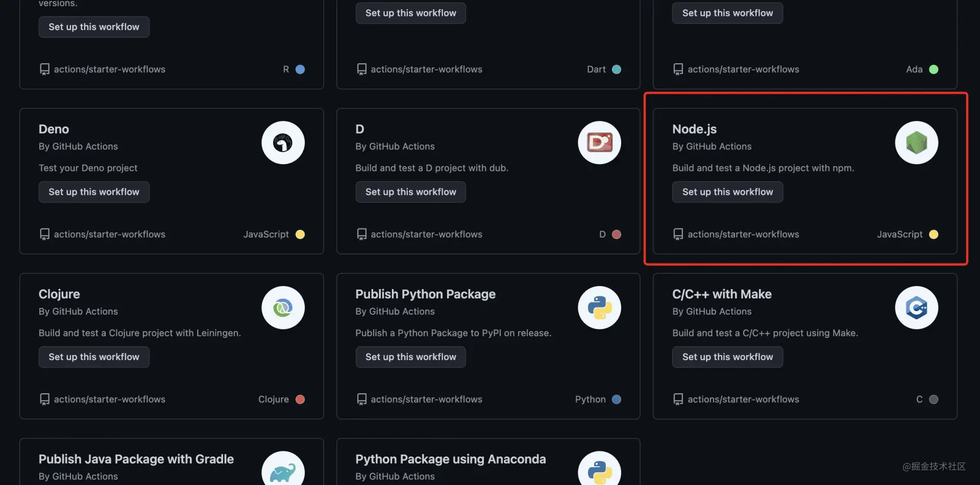Click the Deno logo icon

coord(283,143)
